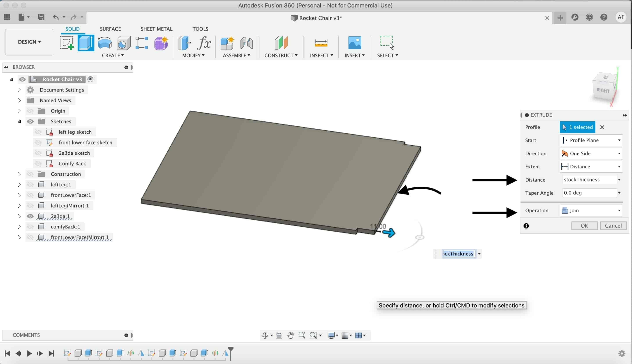632x364 pixels.
Task: Toggle visibility of Rocket Chair v3 root
Action: [22, 79]
